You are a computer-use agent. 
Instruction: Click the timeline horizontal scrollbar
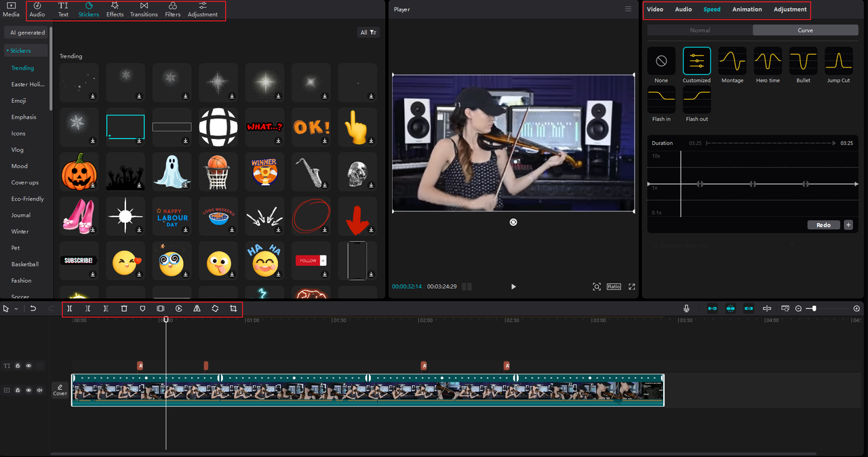click(433, 454)
